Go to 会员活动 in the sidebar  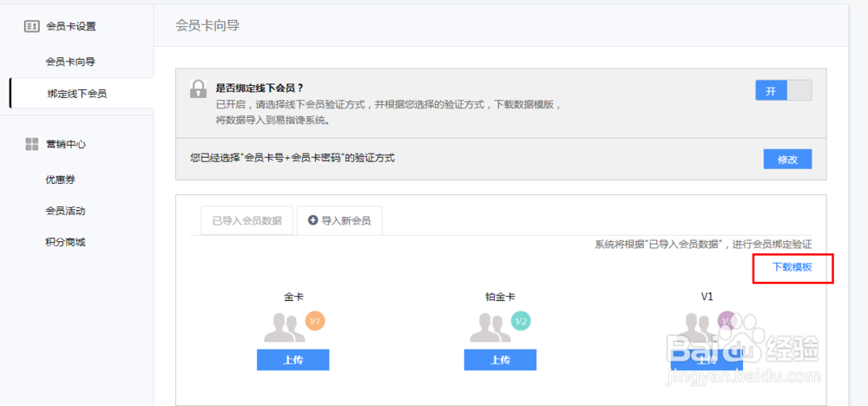pos(65,211)
